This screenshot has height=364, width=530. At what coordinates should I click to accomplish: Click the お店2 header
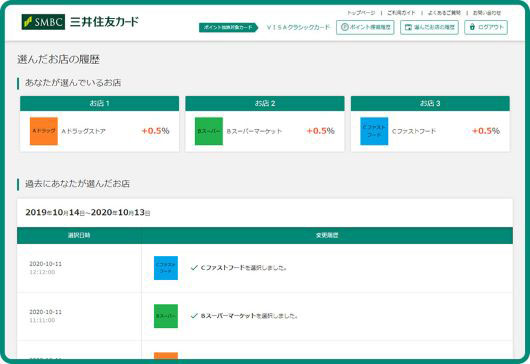point(265,103)
